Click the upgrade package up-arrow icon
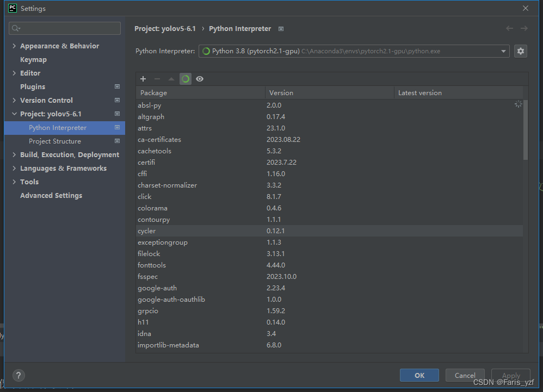The height and width of the screenshot is (392, 543). tap(171, 79)
